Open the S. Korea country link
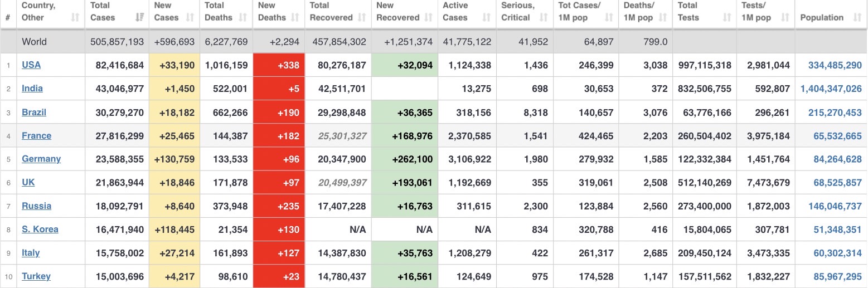This screenshot has width=868, height=288. click(40, 230)
